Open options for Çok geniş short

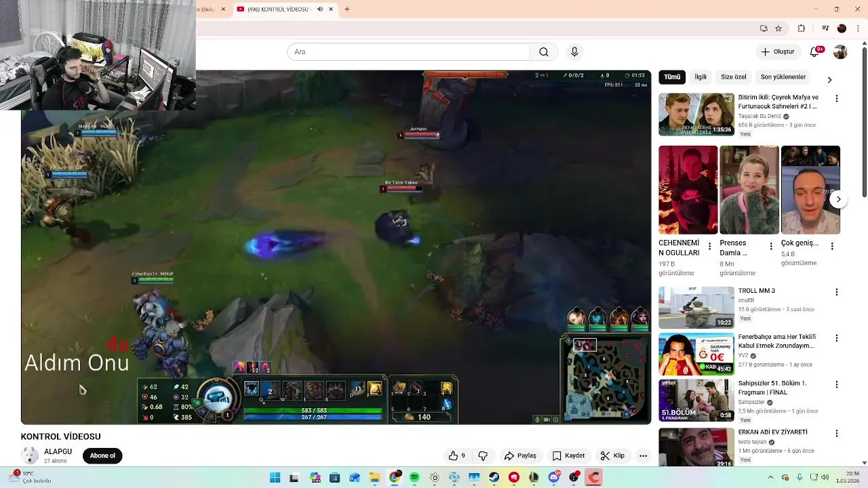tap(832, 246)
